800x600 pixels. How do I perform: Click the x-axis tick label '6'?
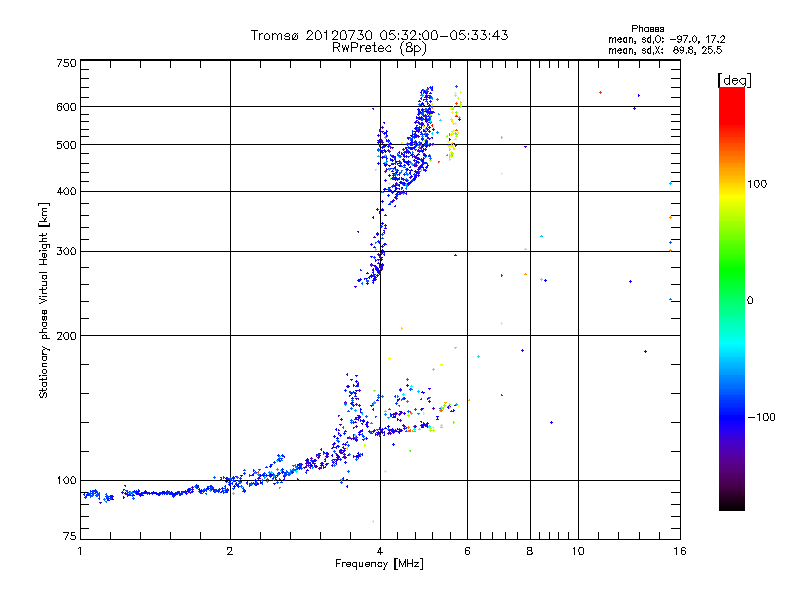pyautogui.click(x=467, y=551)
